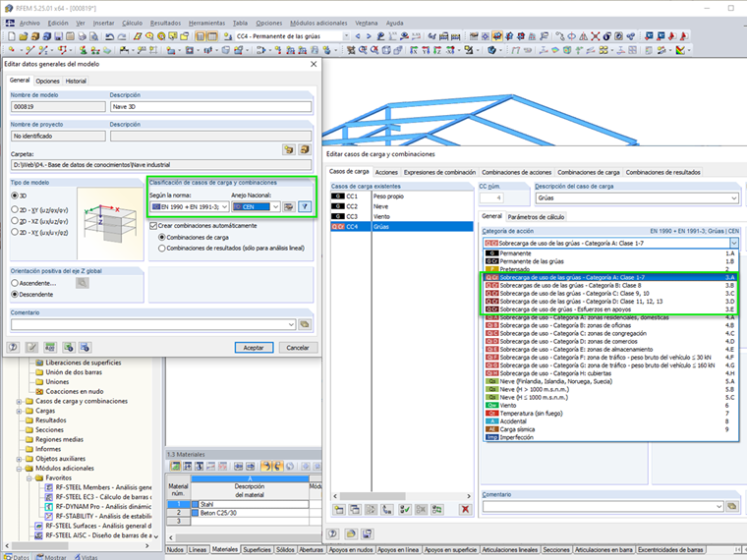Screen dimensions: 747x560
Task: Click the blue color swatch of material Stahl
Action: (x=195, y=504)
